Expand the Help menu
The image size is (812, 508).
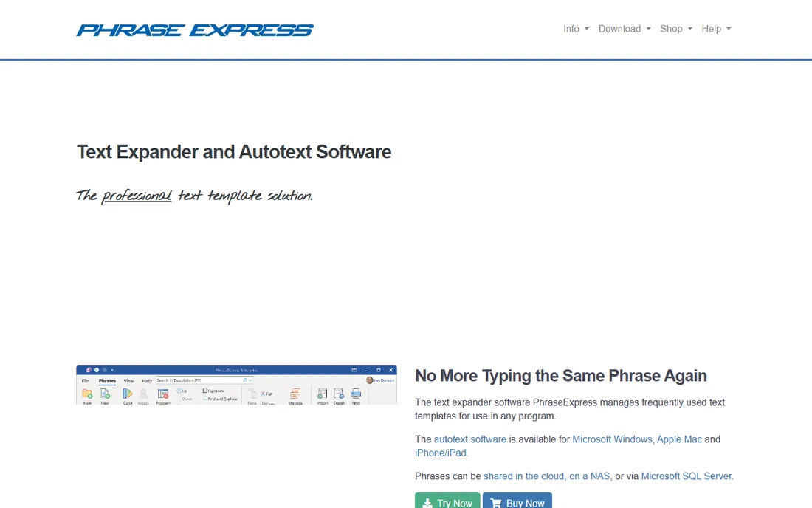pos(716,29)
